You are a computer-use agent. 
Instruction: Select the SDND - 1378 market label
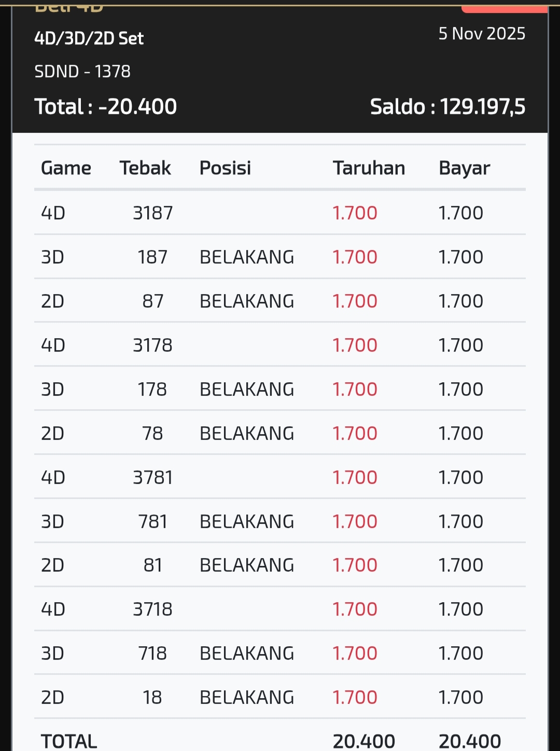[x=82, y=72]
